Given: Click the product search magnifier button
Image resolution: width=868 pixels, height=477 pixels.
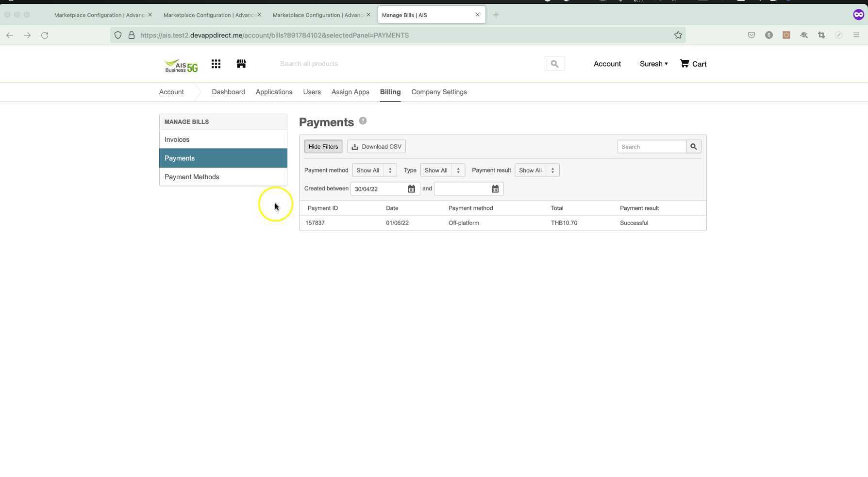Looking at the screenshot, I should click(x=554, y=64).
